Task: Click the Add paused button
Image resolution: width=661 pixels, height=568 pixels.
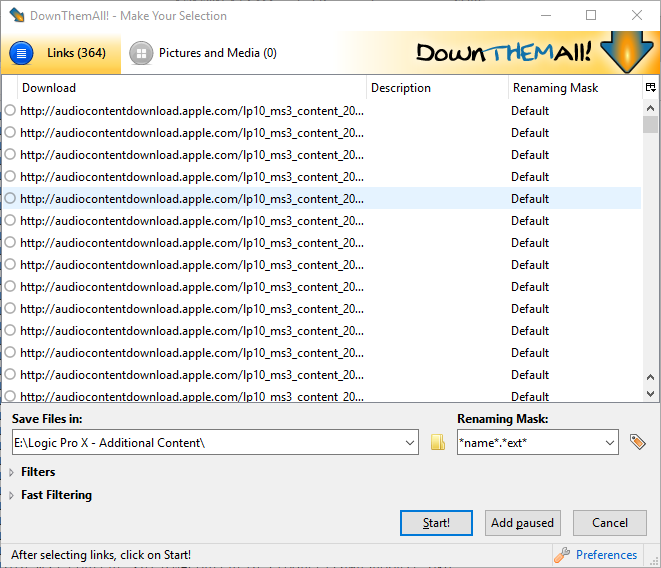Action: point(523,523)
